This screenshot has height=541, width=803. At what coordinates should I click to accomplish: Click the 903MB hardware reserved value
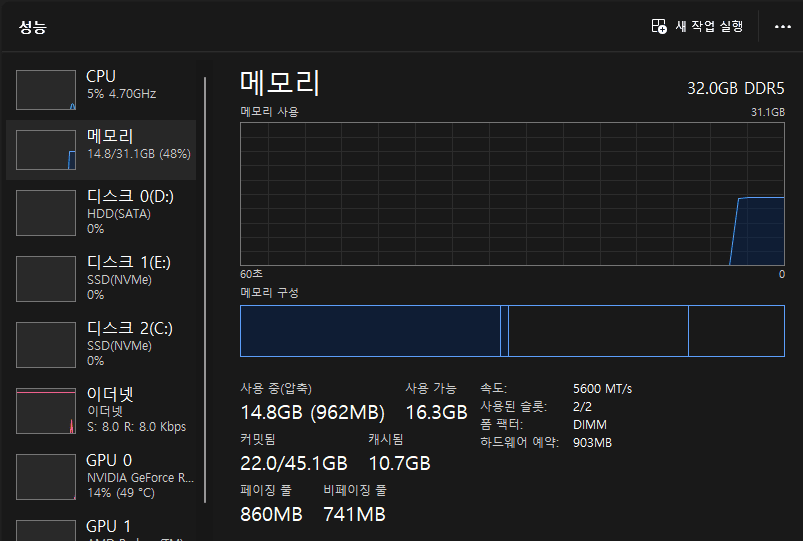(x=593, y=443)
